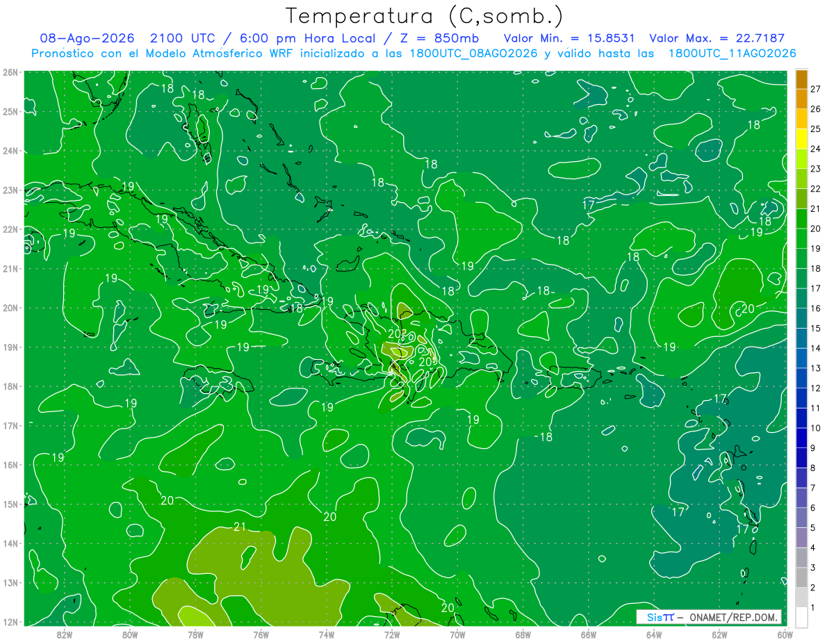Click the longitude axis label 64W
The width and height of the screenshot is (834, 644).
tap(654, 635)
